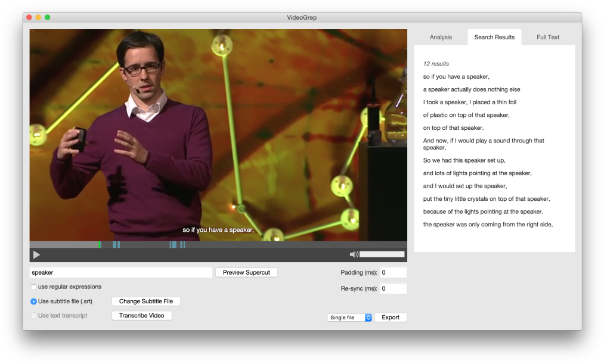Image resolution: width=604 pixels, height=364 pixels.
Task: Mute audio with the speaker icon
Action: click(354, 254)
